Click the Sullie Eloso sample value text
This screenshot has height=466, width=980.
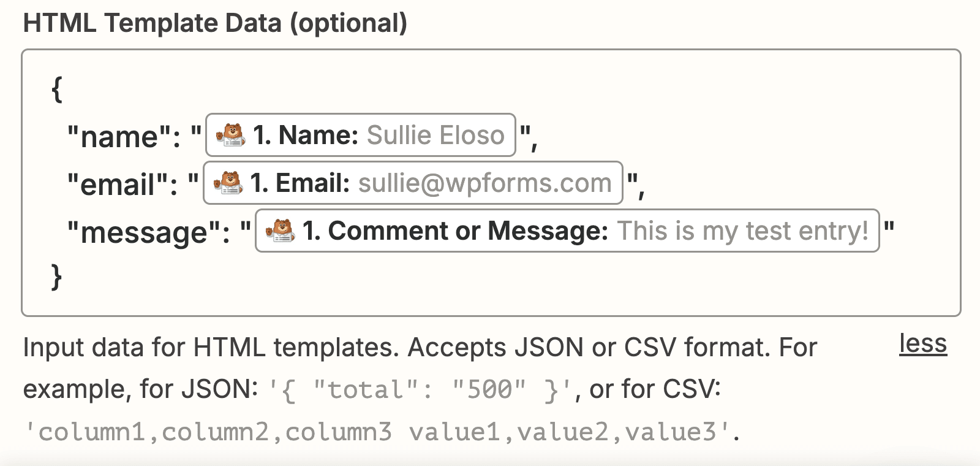(x=435, y=135)
